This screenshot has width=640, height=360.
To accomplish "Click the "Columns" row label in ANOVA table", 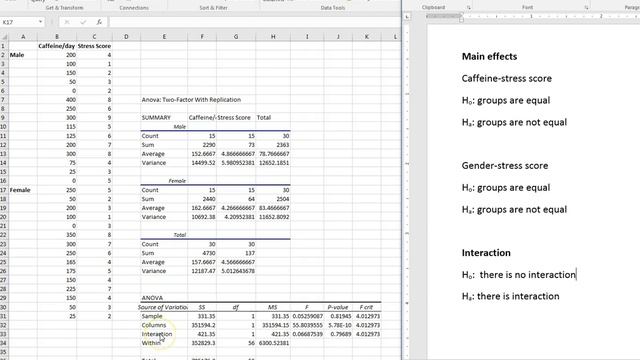I will click(x=164, y=325).
